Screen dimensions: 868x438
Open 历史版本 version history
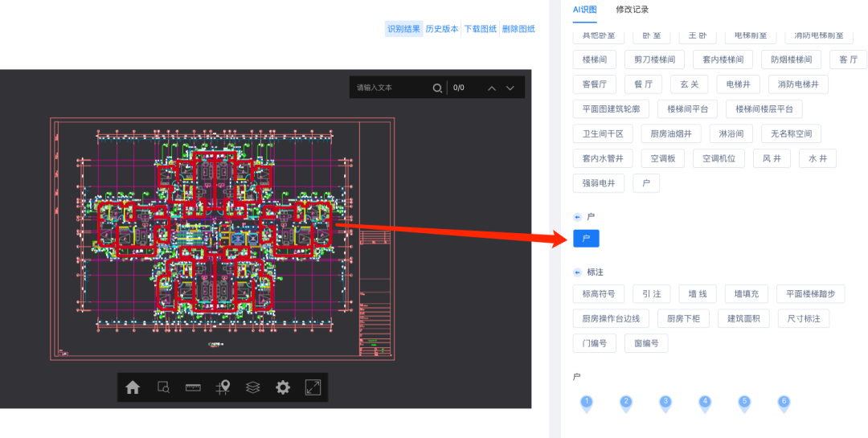click(442, 29)
